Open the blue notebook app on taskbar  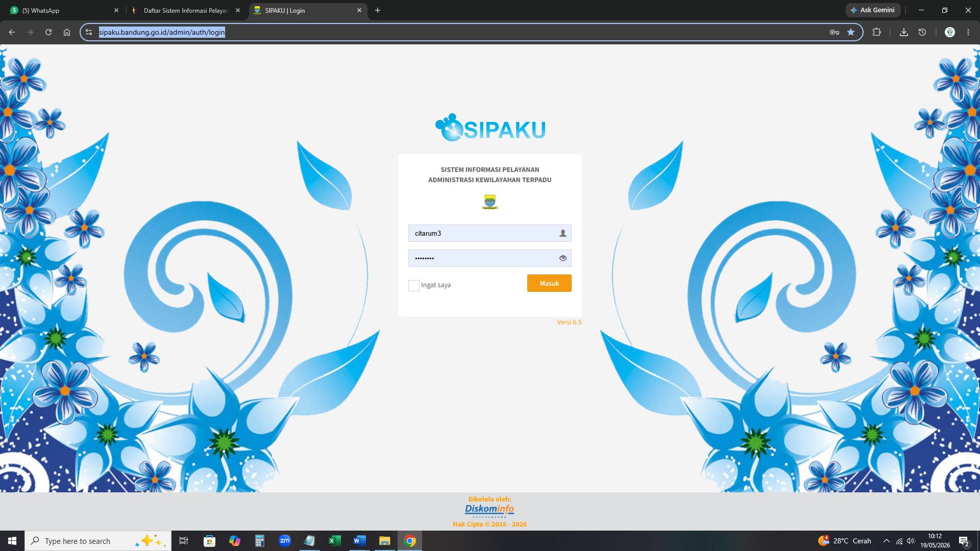(309, 541)
